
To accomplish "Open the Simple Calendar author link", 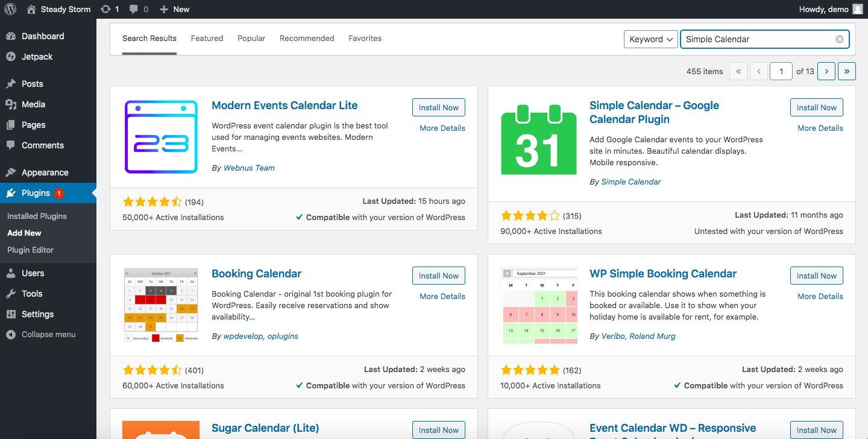I will [631, 182].
